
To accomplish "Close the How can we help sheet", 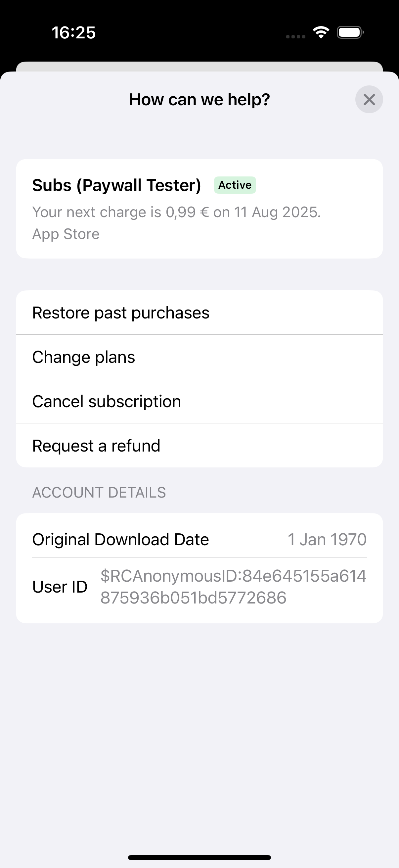I will click(369, 99).
